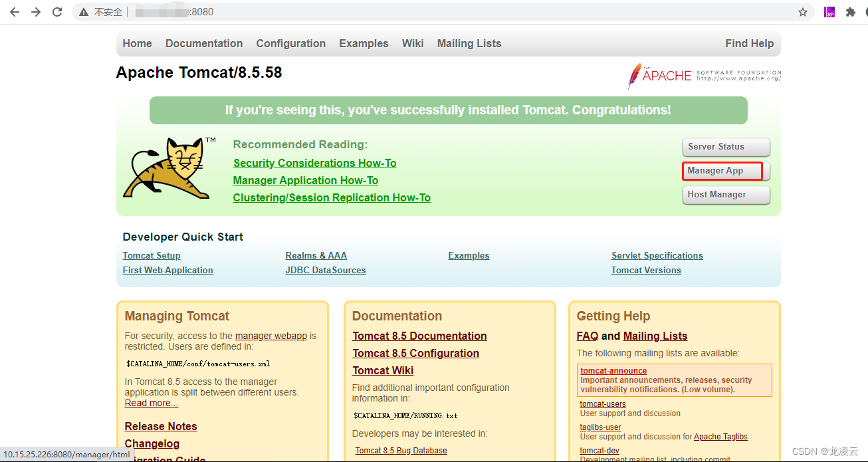
Task: Open Examples link under Developer Quick Start
Action: pyautogui.click(x=469, y=256)
